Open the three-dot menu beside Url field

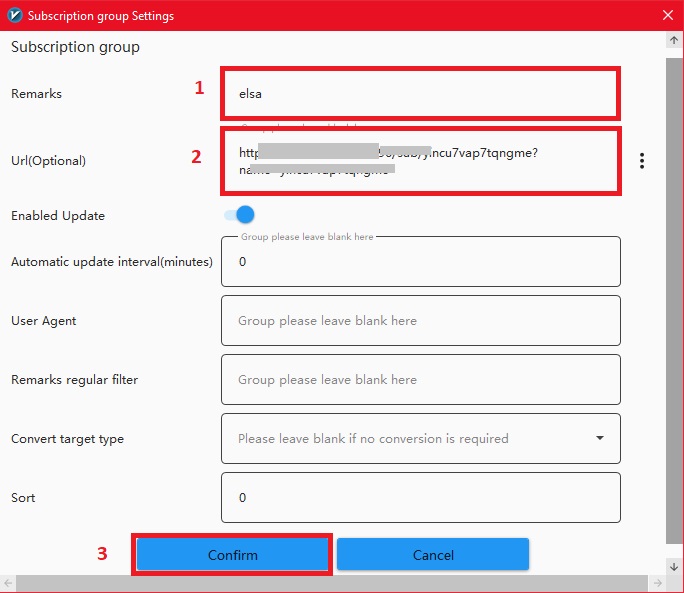[x=642, y=161]
